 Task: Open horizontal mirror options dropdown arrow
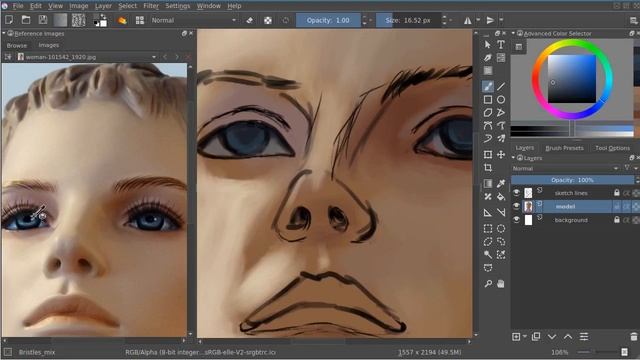point(478,20)
